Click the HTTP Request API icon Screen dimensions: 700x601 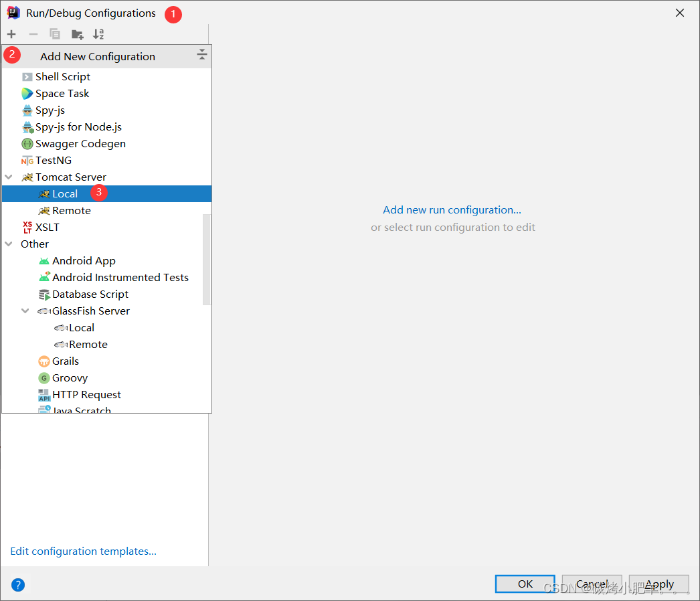[x=43, y=395]
